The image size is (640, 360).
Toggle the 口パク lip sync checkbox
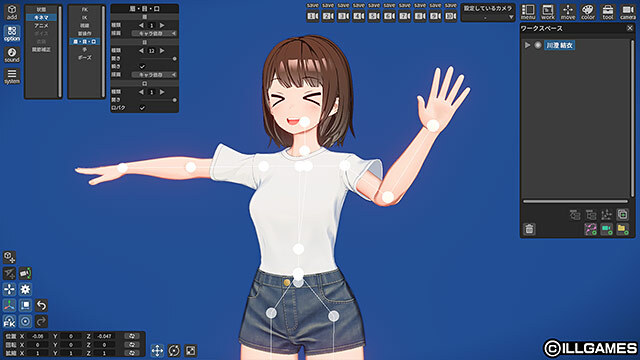(x=142, y=108)
